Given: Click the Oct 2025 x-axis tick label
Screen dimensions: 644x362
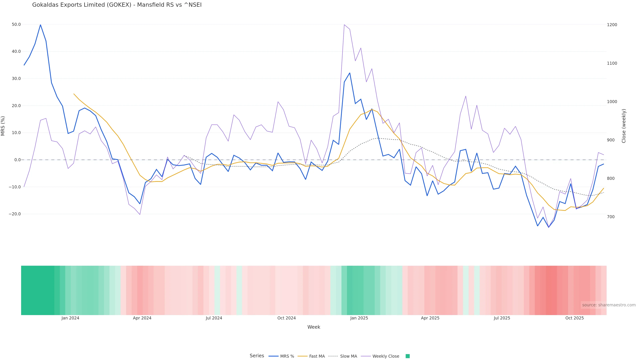Looking at the screenshot, I should click(575, 318).
